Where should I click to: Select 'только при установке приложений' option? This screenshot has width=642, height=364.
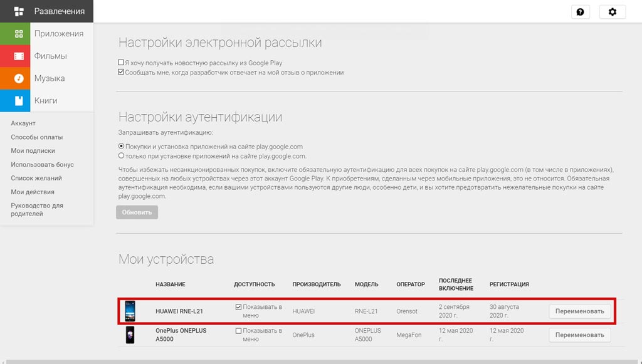pyautogui.click(x=121, y=155)
